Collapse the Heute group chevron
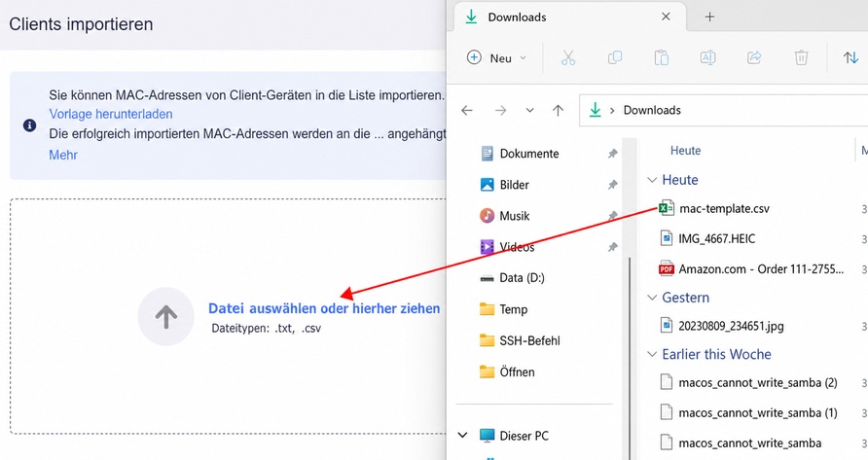 [652, 180]
